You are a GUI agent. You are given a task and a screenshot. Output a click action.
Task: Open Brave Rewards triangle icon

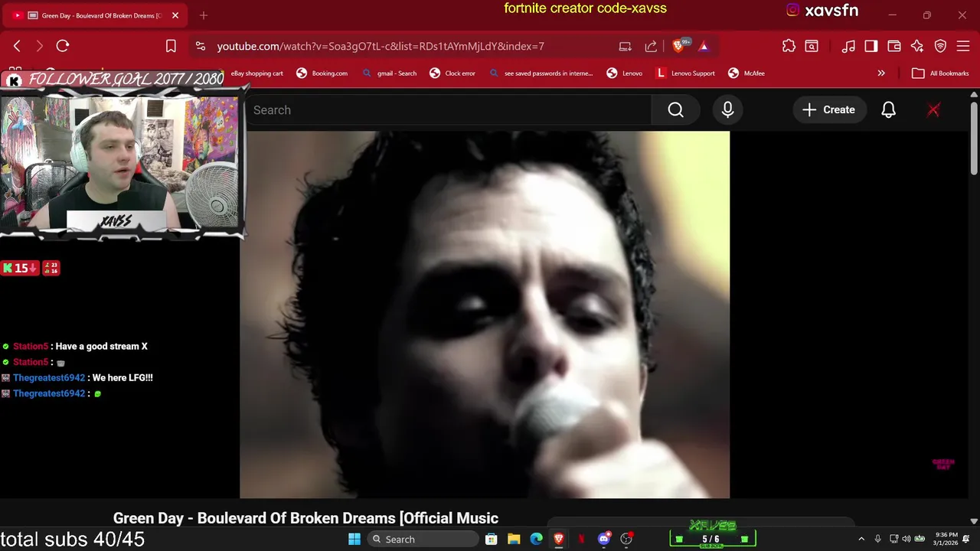pyautogui.click(x=704, y=46)
